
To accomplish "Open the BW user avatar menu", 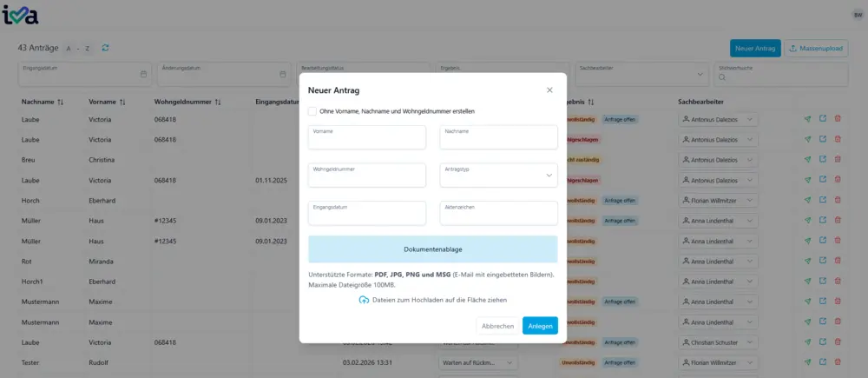I will (x=858, y=15).
